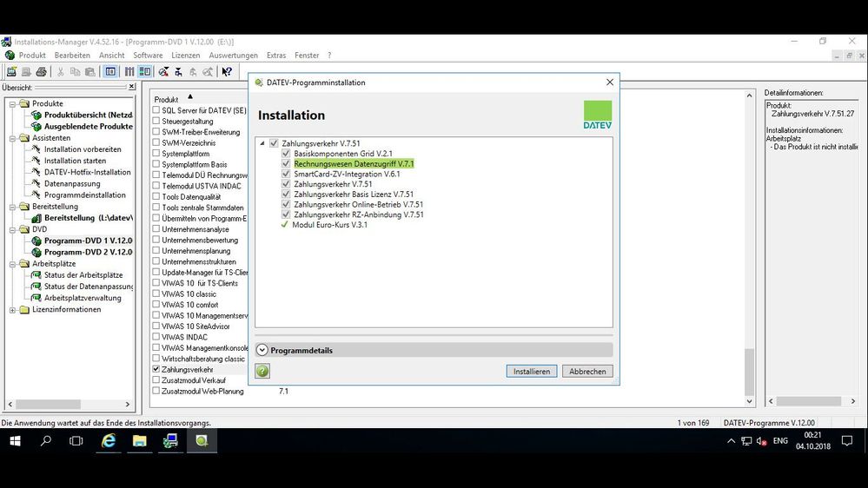Close the DATEV-Programminstallation dialog
Viewport: 868px width, 488px height.
coord(609,82)
